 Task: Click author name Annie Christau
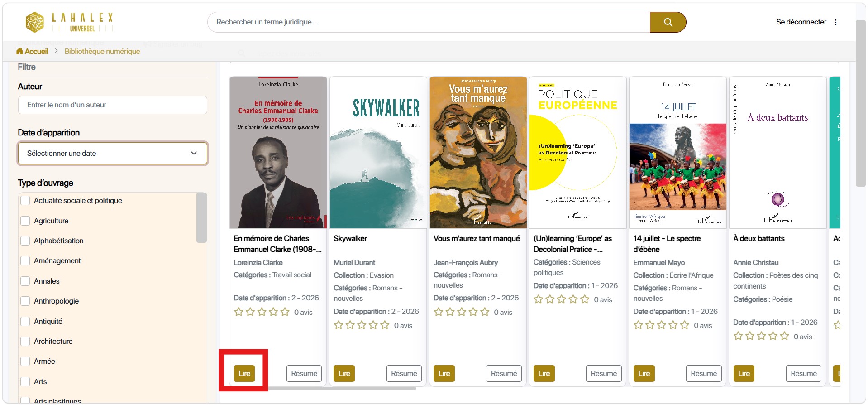pos(756,262)
